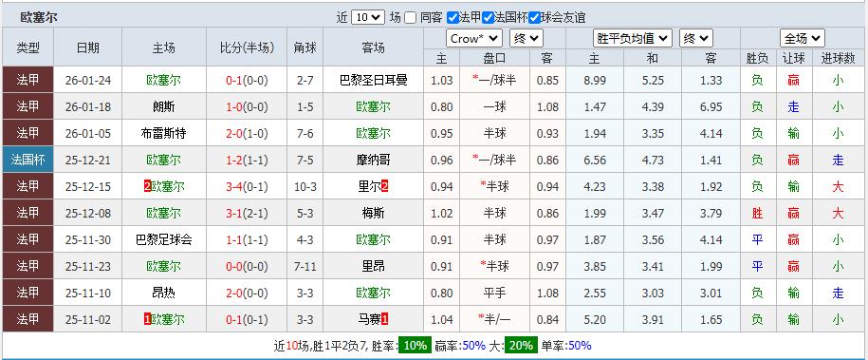Click handicap 一球 in 朗斯 row
868x360 pixels.
pos(494,107)
